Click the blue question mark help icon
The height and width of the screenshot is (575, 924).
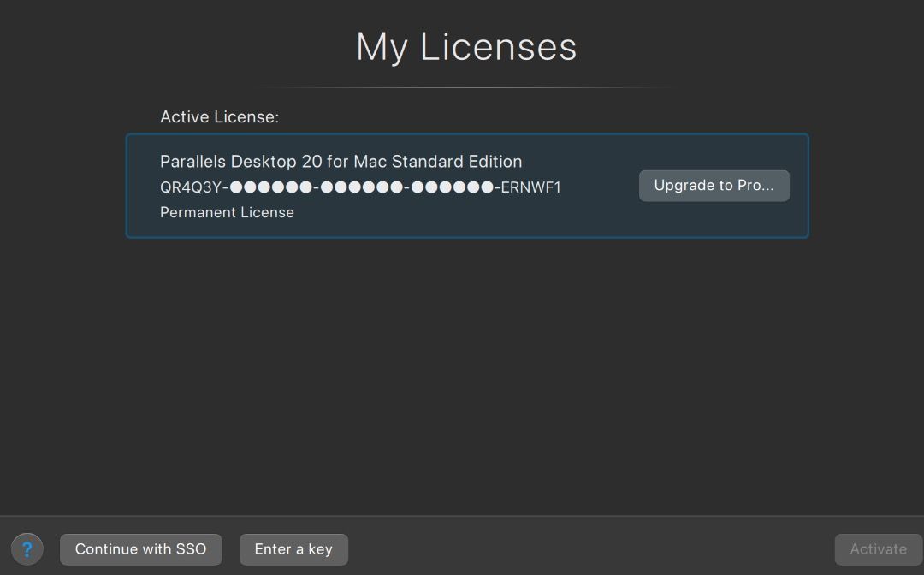click(x=27, y=549)
